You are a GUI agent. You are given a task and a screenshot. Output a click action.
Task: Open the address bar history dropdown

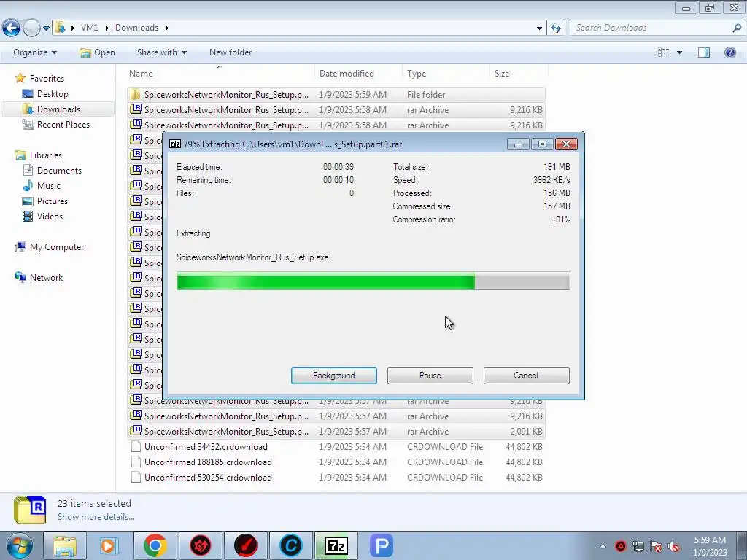click(x=539, y=28)
